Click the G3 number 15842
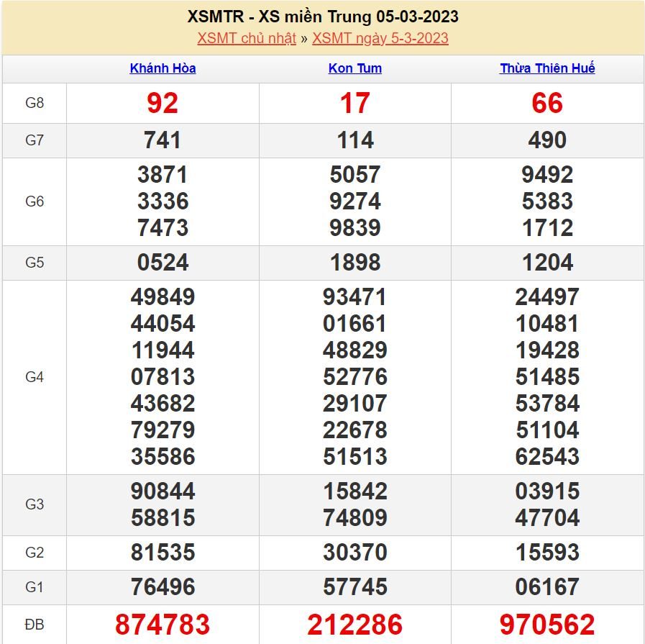 click(355, 491)
